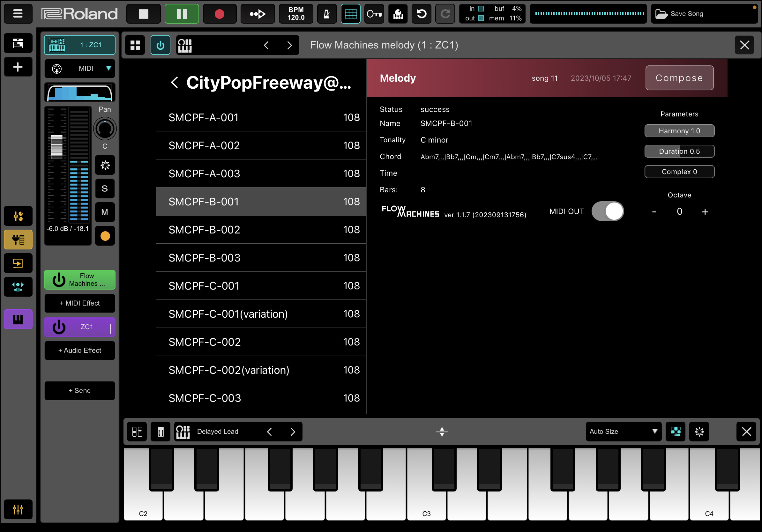Click the greyed redo icon
Viewport: 762px width, 532px height.
click(445, 14)
